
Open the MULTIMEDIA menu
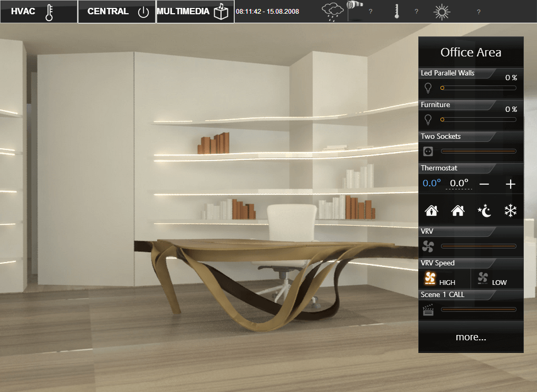[x=195, y=12]
